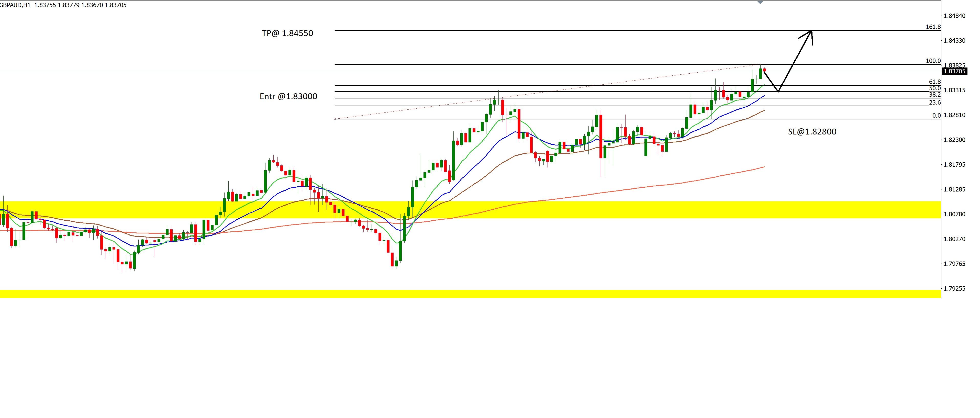Click the 61.8 Fibonacci level label
The image size is (980, 418).
click(x=935, y=82)
